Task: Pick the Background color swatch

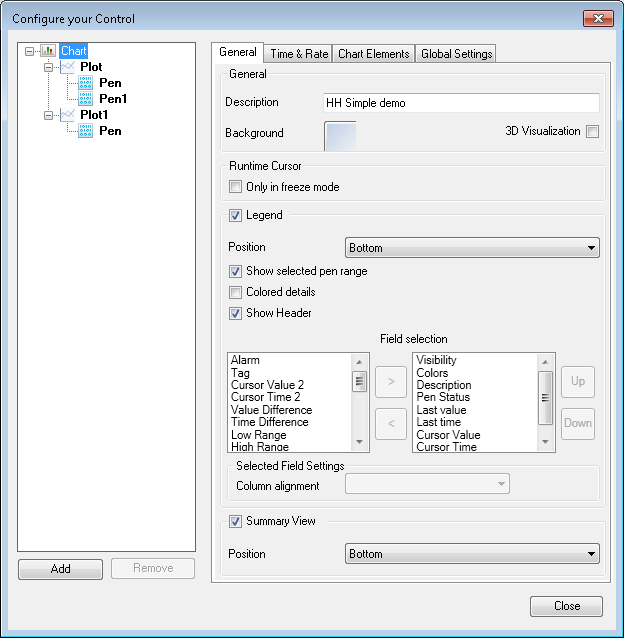Action: pyautogui.click(x=340, y=136)
